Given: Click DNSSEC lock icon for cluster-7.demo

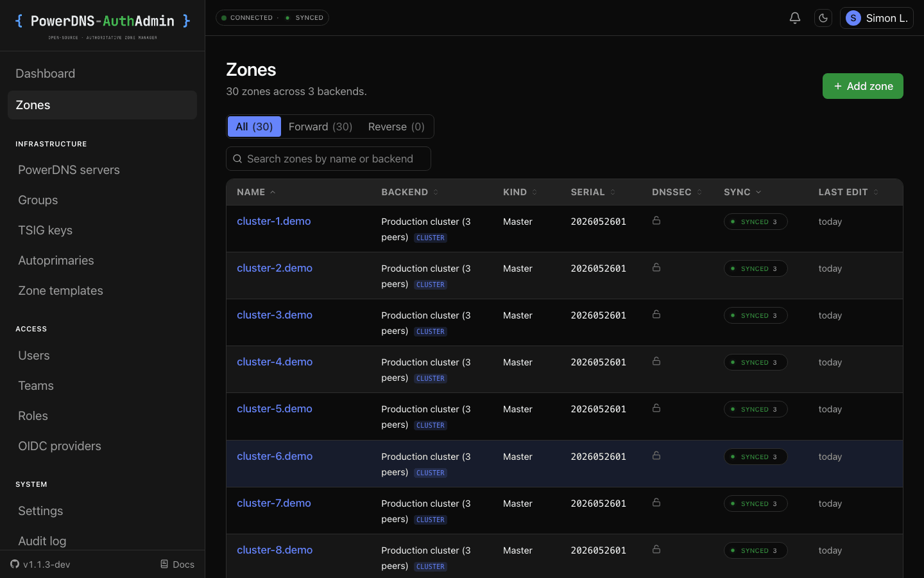Looking at the screenshot, I should click(656, 502).
